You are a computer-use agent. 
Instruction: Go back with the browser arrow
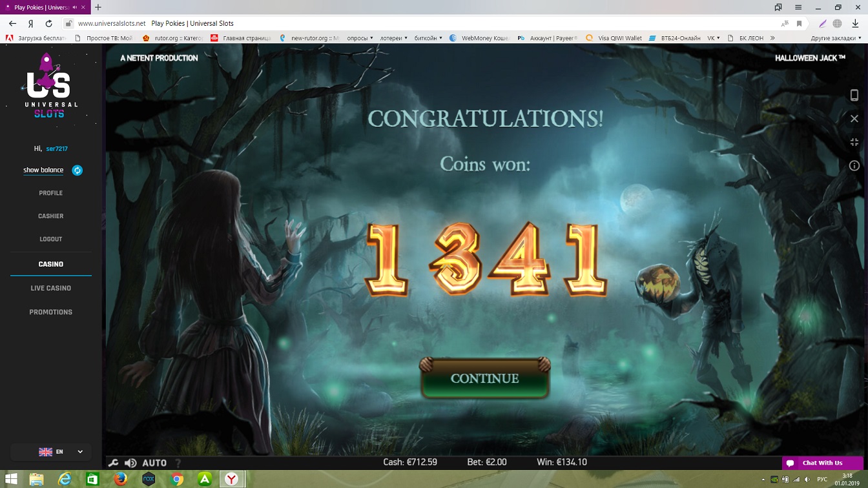(12, 23)
